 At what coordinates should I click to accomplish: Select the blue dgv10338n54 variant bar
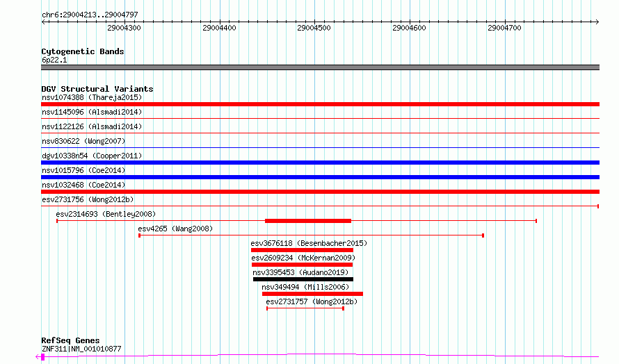click(x=320, y=163)
